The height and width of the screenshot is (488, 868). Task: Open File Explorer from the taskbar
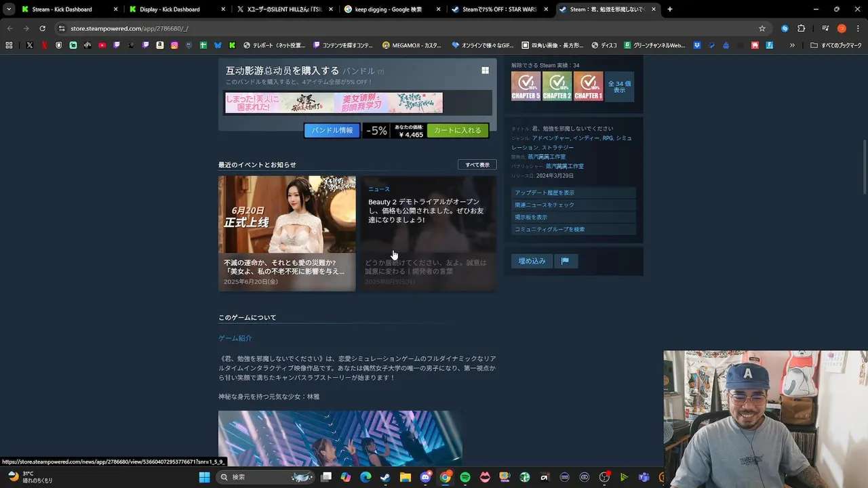[406, 477]
